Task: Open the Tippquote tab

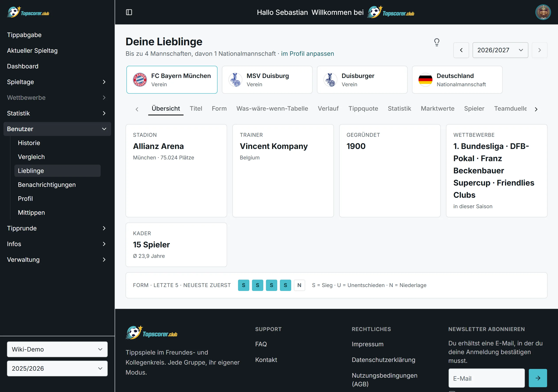Action: pyautogui.click(x=363, y=109)
